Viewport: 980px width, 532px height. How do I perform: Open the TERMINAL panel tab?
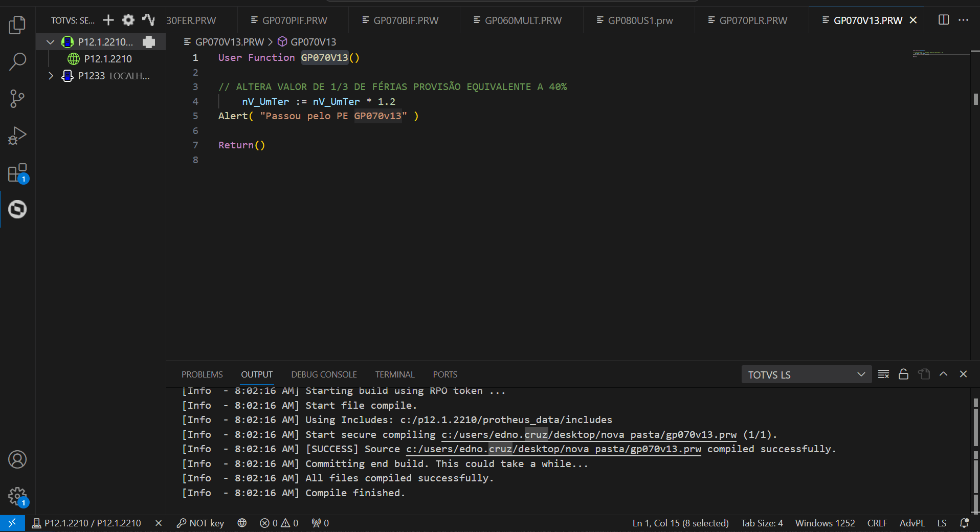pyautogui.click(x=395, y=374)
